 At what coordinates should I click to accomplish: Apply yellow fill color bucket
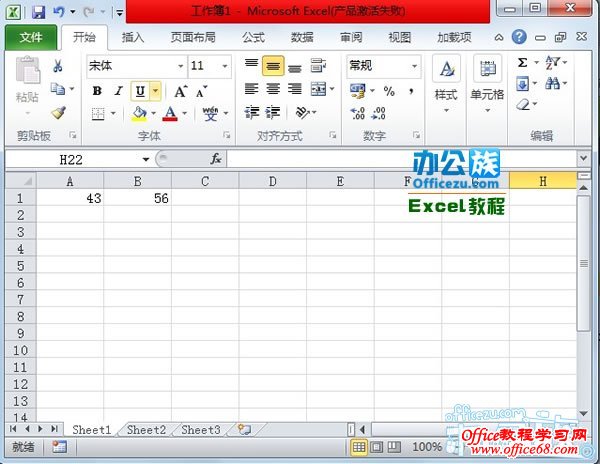[139, 113]
